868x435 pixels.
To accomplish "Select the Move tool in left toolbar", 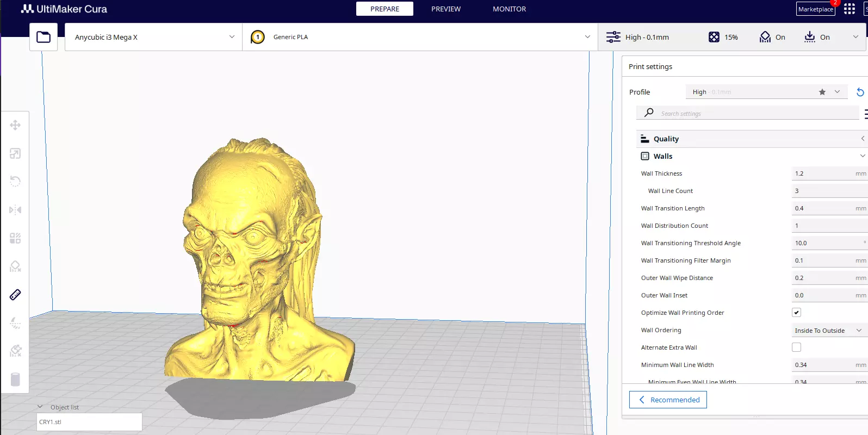I will [15, 125].
